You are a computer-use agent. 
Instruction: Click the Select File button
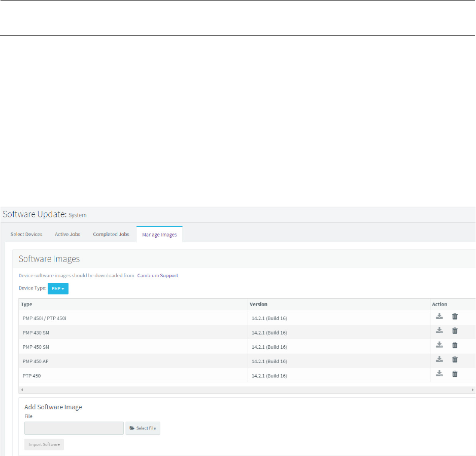[x=143, y=428]
